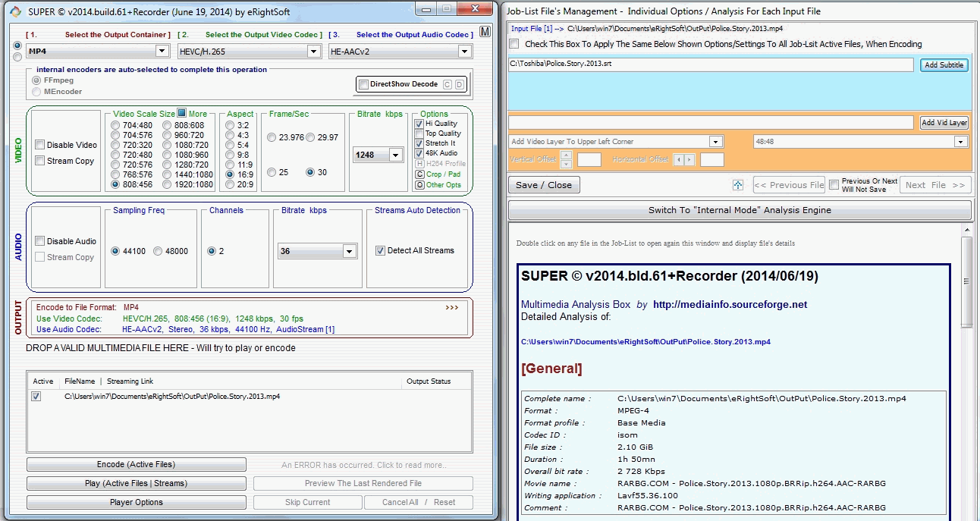
Task: Select 29.97 frames per second
Action: click(310, 137)
